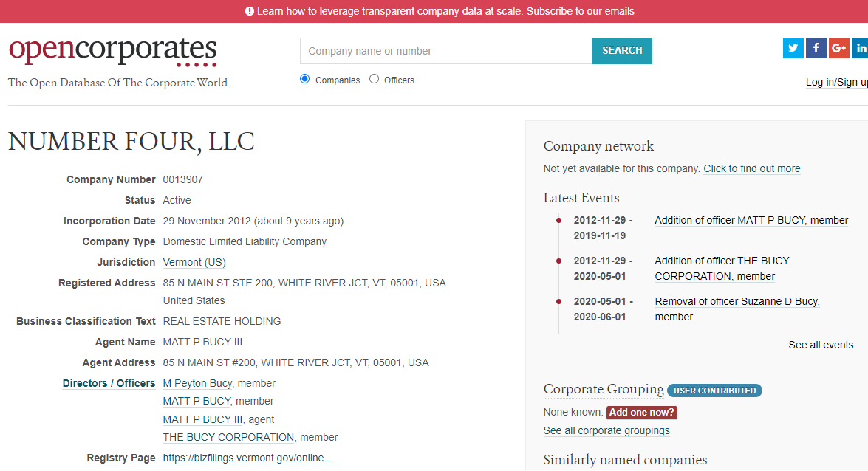This screenshot has height=471, width=868.
Task: Click REAL ESTATE HOLDING classification text
Action: [222, 322]
